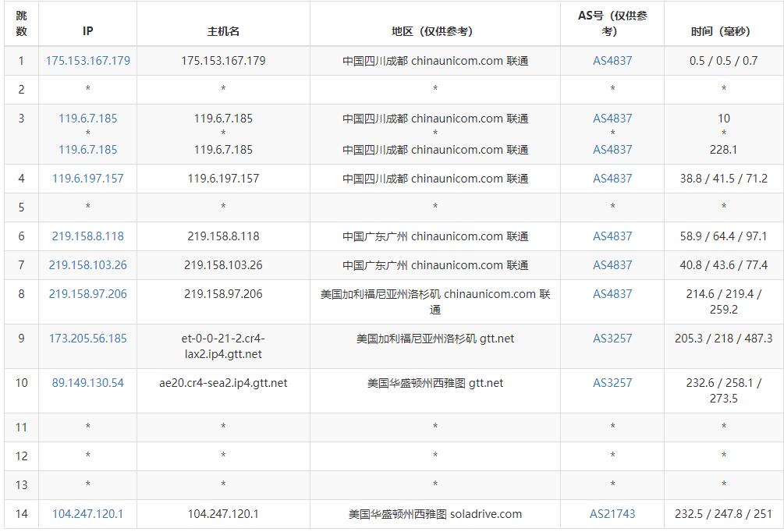Select 中国广东广州 region in hop 6 row
The width and height of the screenshot is (784, 532).
tap(435, 236)
